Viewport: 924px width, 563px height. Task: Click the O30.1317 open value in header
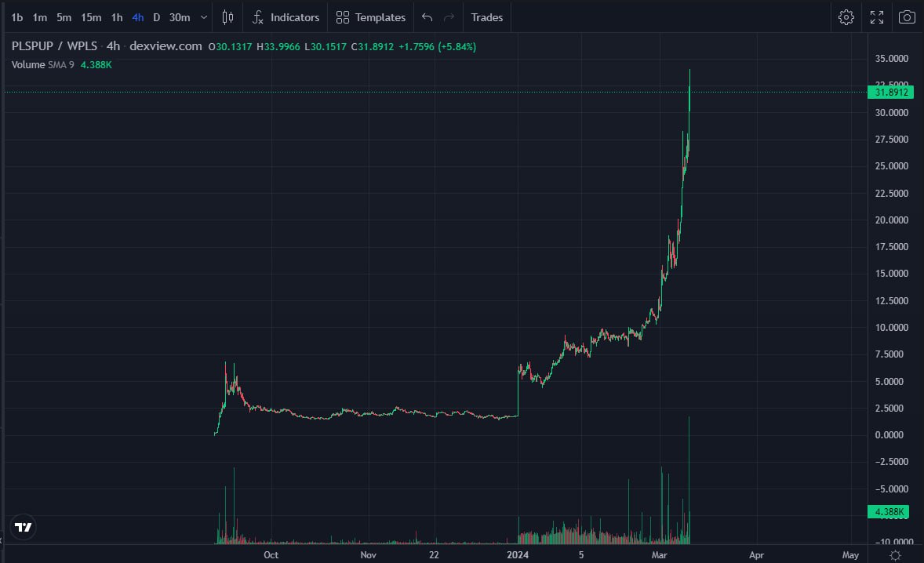(x=230, y=46)
